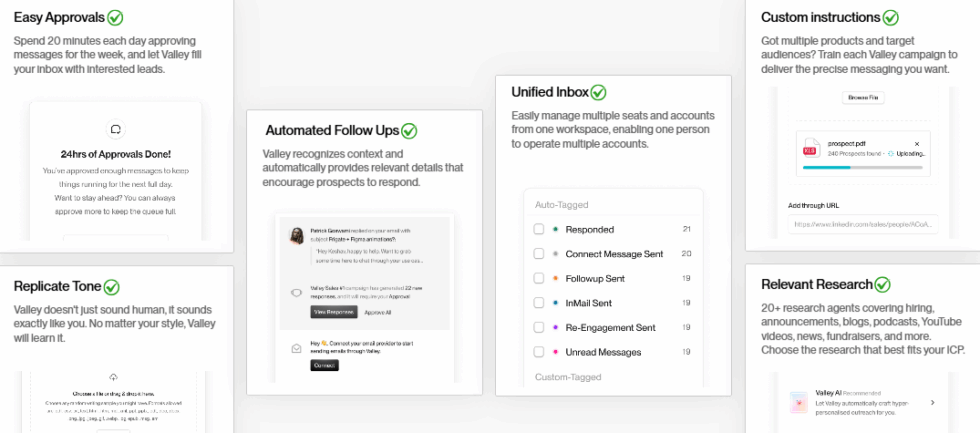980x433 pixels.
Task: Click Patrick Goswami's avatar photo
Action: point(296,236)
